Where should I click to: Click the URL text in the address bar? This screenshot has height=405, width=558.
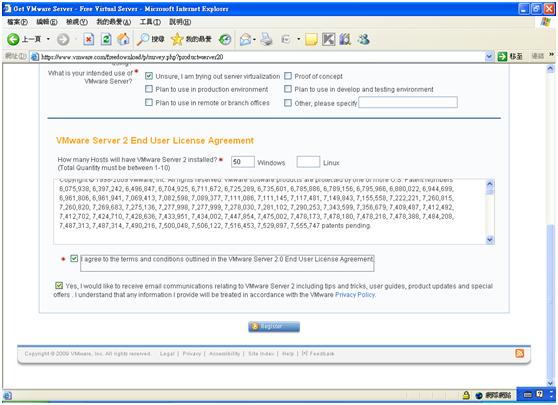[132, 57]
